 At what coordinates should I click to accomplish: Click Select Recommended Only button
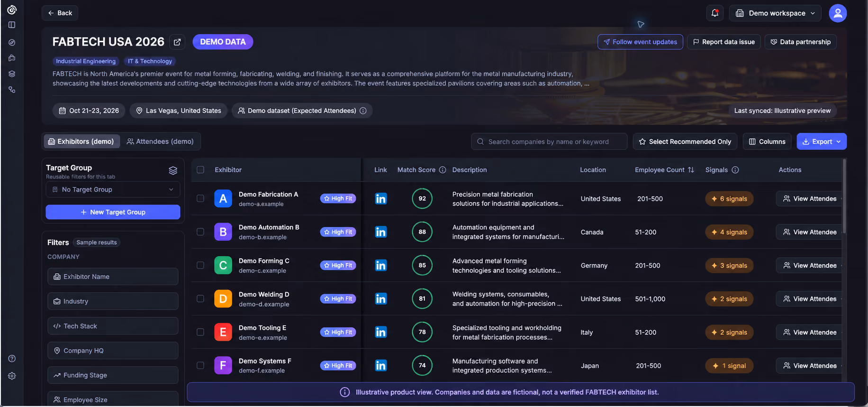685,141
